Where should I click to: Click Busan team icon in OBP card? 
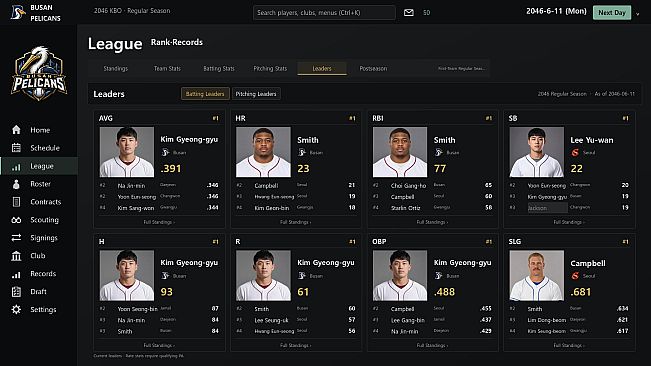(438, 276)
